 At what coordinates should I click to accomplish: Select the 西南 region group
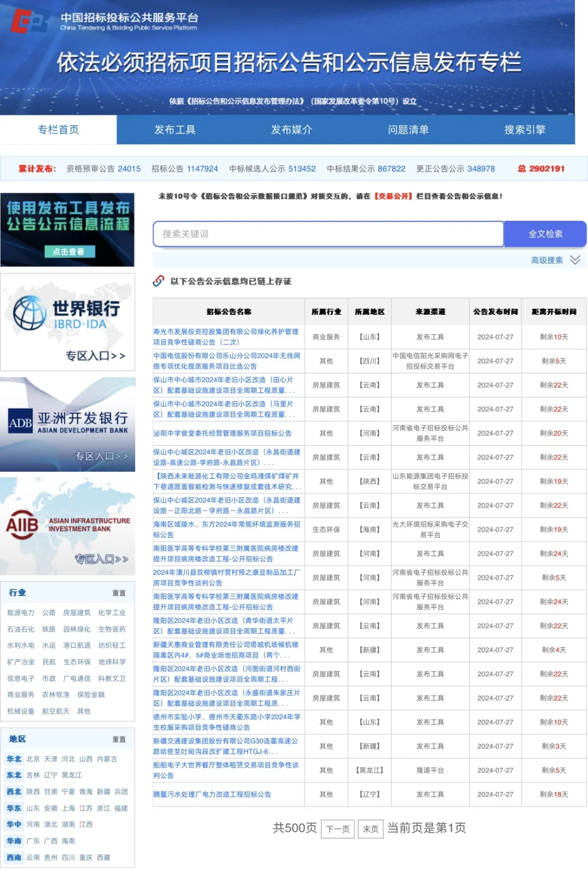14,857
